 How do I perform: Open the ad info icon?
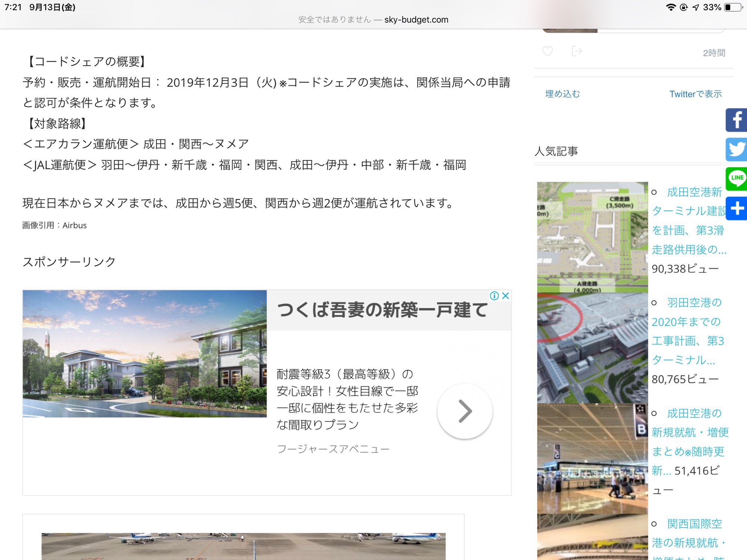(494, 296)
